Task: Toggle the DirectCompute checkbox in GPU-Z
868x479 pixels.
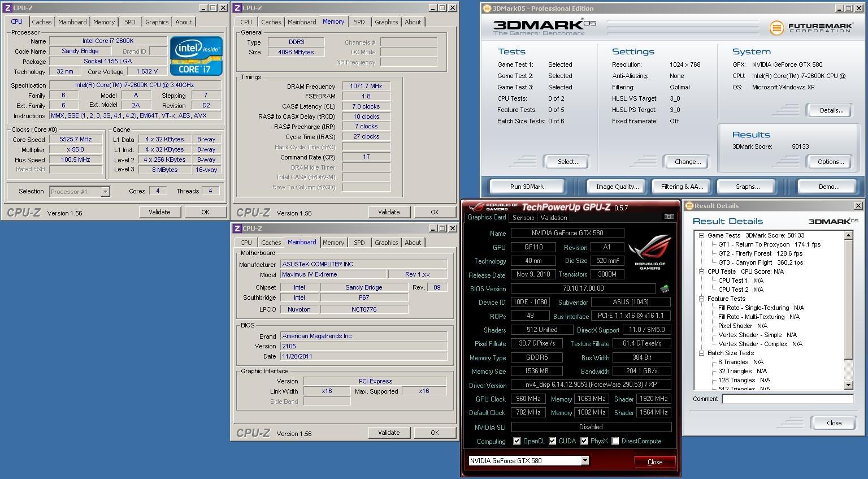Action: tap(615, 441)
